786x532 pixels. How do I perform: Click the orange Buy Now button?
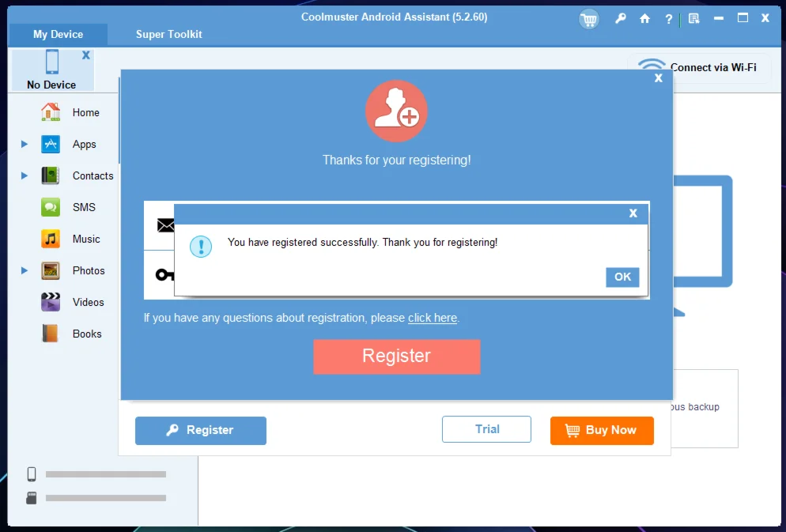[x=602, y=430]
